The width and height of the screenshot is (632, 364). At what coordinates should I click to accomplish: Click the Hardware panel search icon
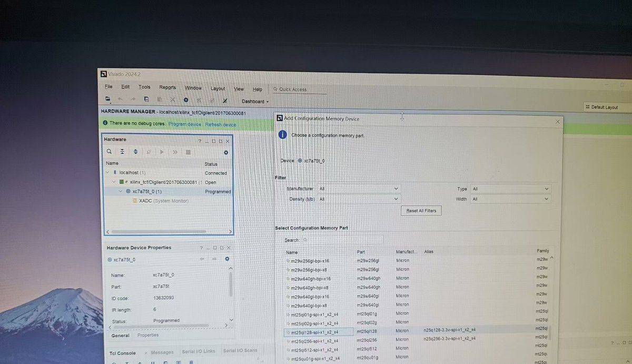coord(109,152)
